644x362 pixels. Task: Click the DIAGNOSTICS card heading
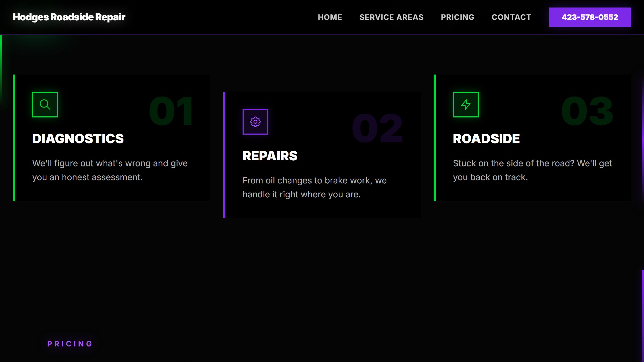(78, 139)
